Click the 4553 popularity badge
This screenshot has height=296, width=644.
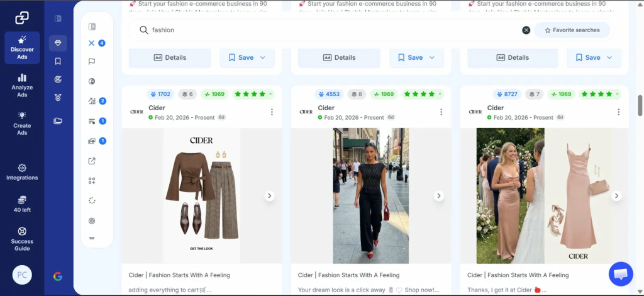tap(330, 94)
